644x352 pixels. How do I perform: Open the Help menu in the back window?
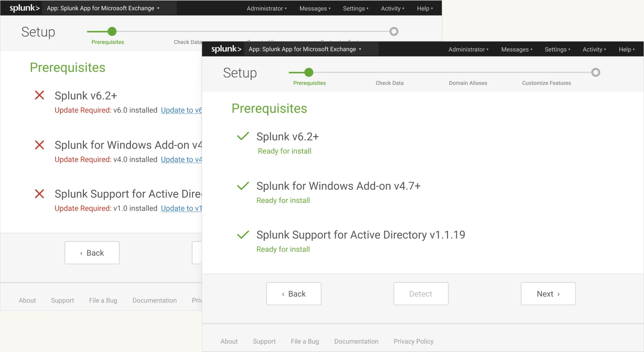pos(425,9)
